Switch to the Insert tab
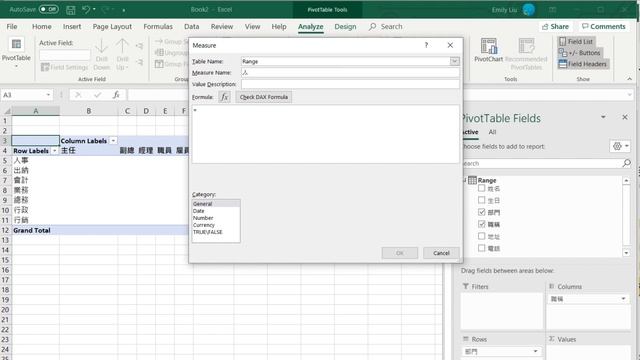 (72, 27)
